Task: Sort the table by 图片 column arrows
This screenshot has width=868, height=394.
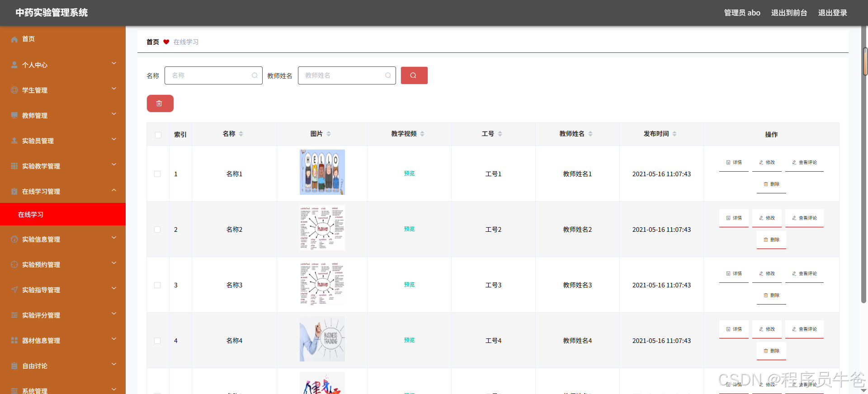Action: click(329, 134)
